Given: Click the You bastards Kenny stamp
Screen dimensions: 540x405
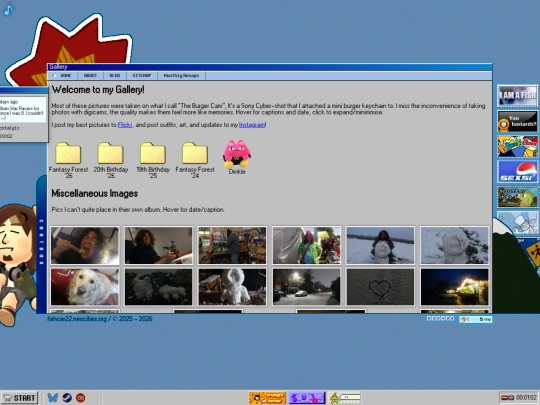Looking at the screenshot, I should click(518, 121).
